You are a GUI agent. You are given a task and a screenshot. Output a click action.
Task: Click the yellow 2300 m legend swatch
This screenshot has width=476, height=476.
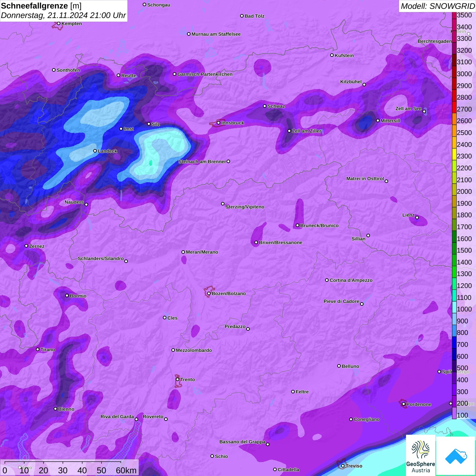[454, 154]
